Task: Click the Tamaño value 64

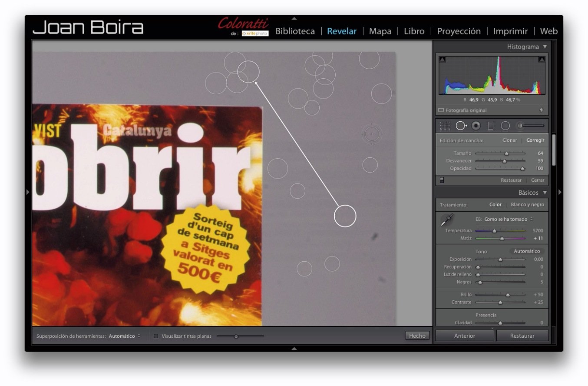Action: click(541, 153)
